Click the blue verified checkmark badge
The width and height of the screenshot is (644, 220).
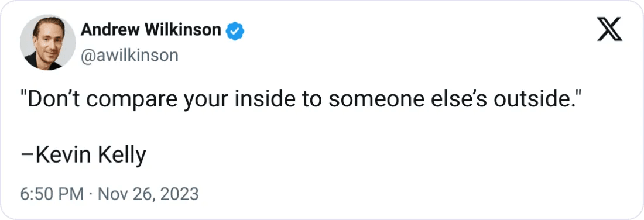coord(236,31)
